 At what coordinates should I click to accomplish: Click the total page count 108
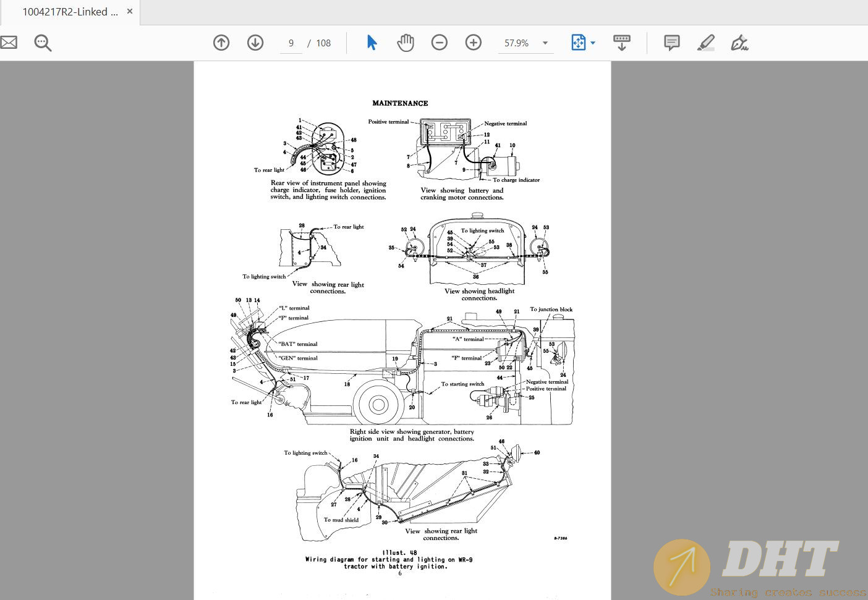[x=323, y=43]
